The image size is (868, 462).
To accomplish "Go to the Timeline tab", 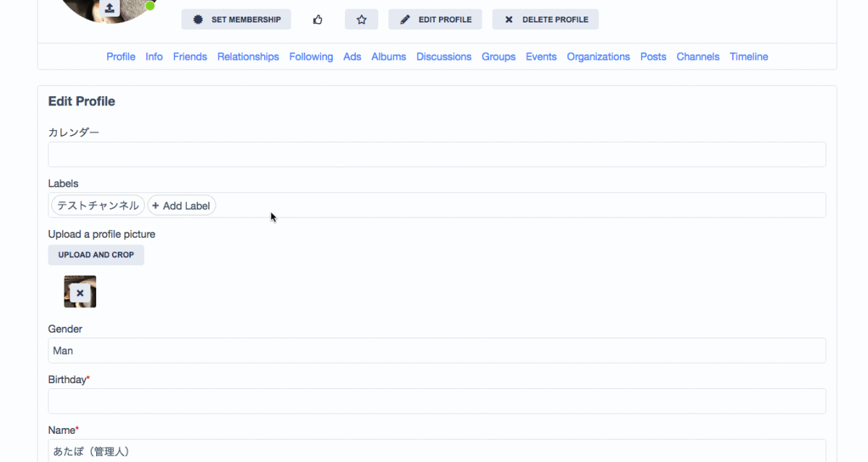I will (x=749, y=56).
